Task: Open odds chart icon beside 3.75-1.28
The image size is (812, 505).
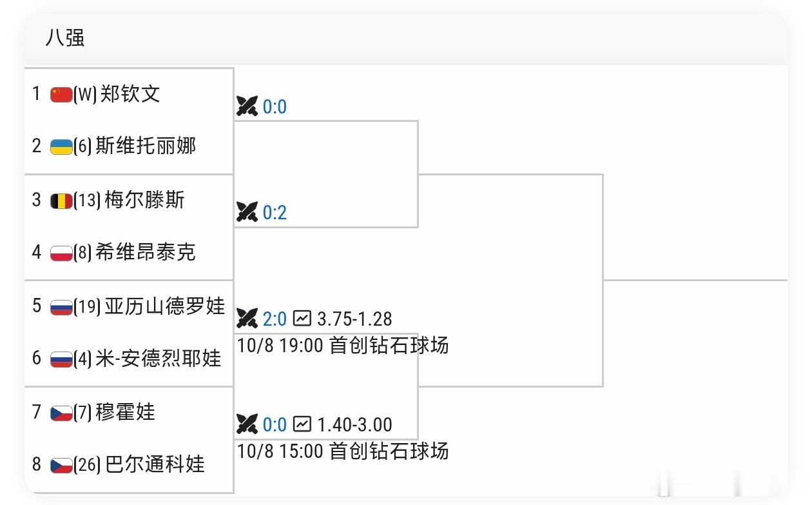Action: point(302,318)
